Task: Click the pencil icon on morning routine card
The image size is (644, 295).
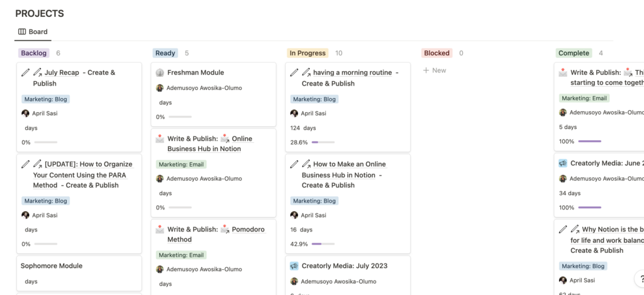Action: 294,73
